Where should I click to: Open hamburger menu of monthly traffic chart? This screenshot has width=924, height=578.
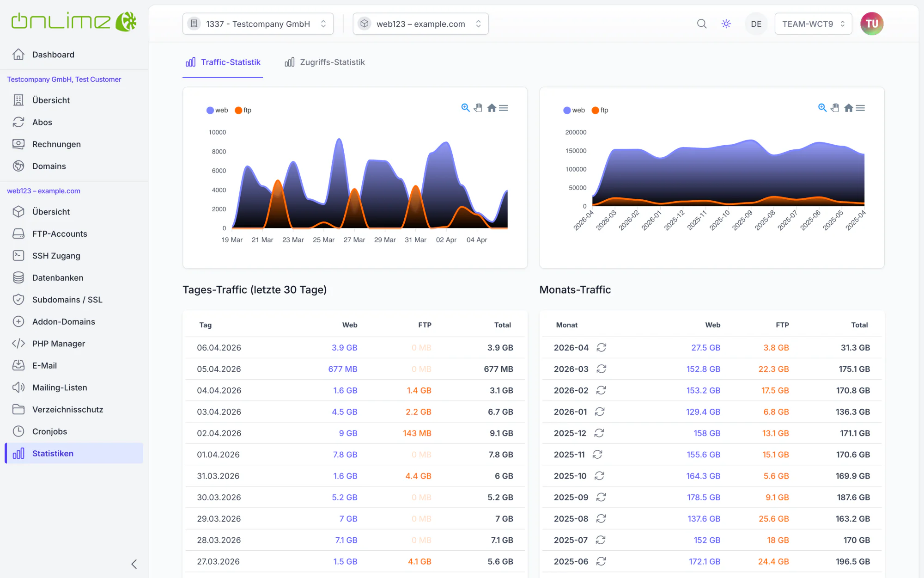(x=860, y=108)
